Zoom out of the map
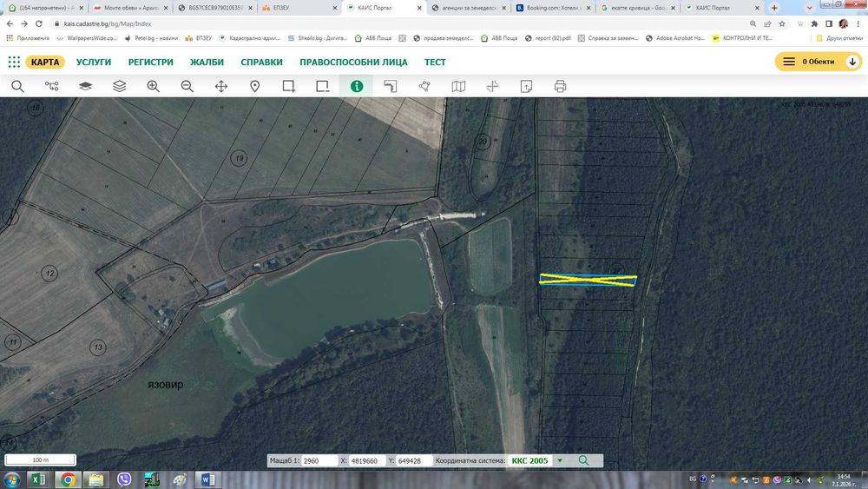 click(187, 86)
